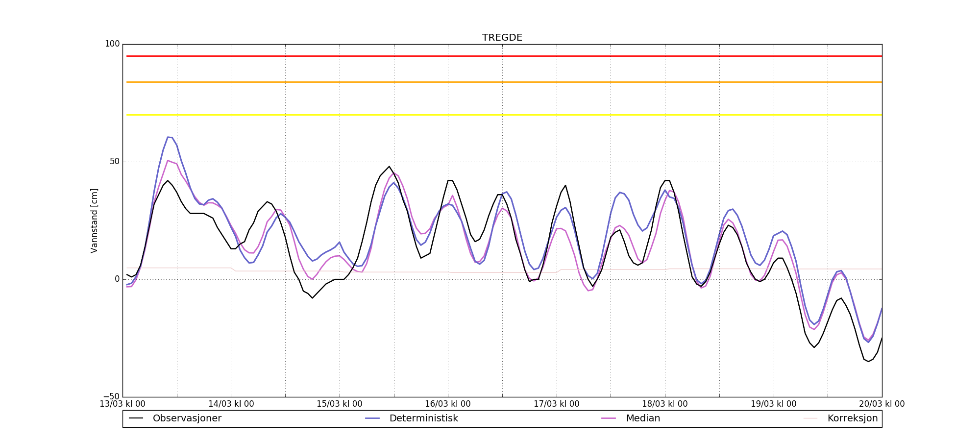Click the blue Deterministisk legend line sample
This screenshot has height=441, width=980.
click(x=372, y=418)
